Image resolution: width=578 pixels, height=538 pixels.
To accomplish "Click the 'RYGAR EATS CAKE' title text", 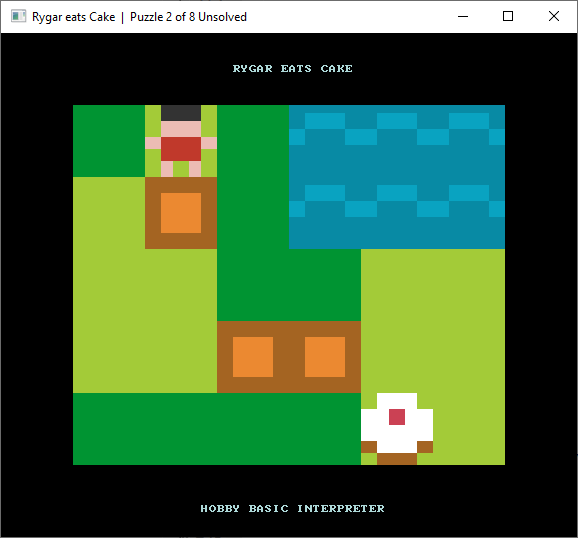I will click(292, 69).
